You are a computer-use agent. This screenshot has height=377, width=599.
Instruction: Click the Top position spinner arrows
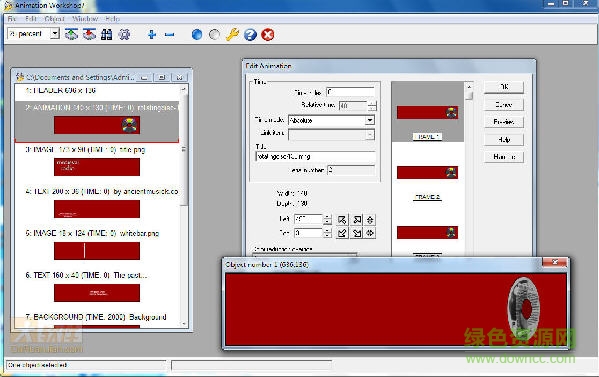[327, 233]
